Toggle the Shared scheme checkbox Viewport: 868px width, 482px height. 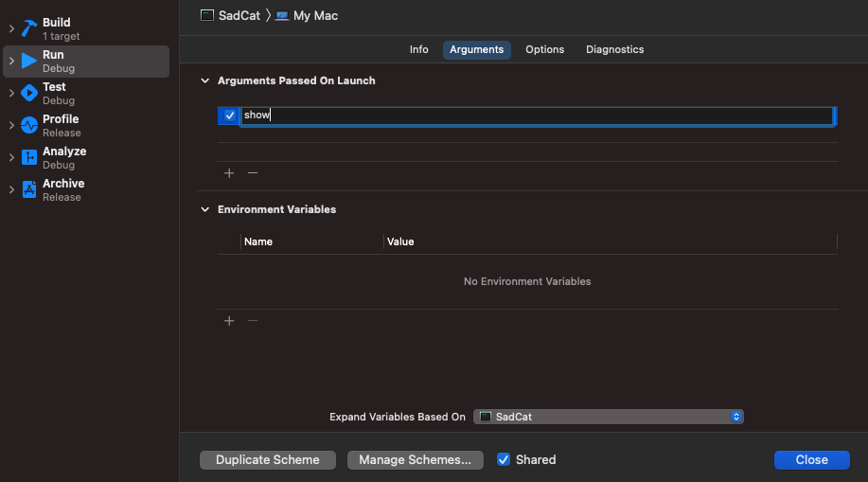coord(504,460)
